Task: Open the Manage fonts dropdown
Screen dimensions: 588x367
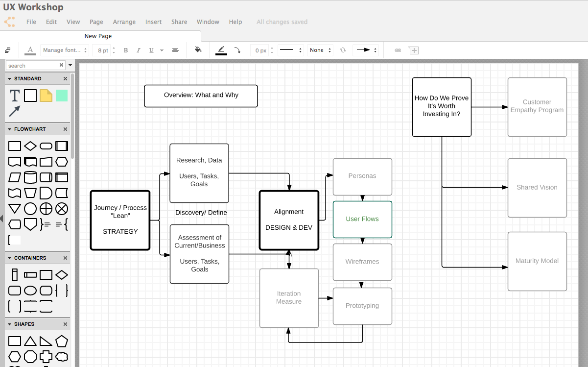Action: (x=65, y=50)
